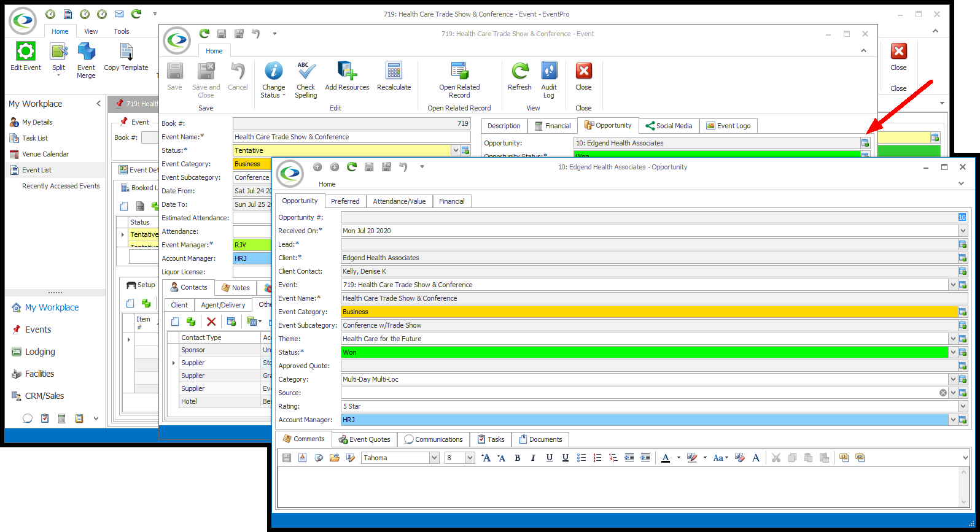The image size is (980, 532).
Task: Open the Documents tab in Opportunity window
Action: tap(540, 439)
